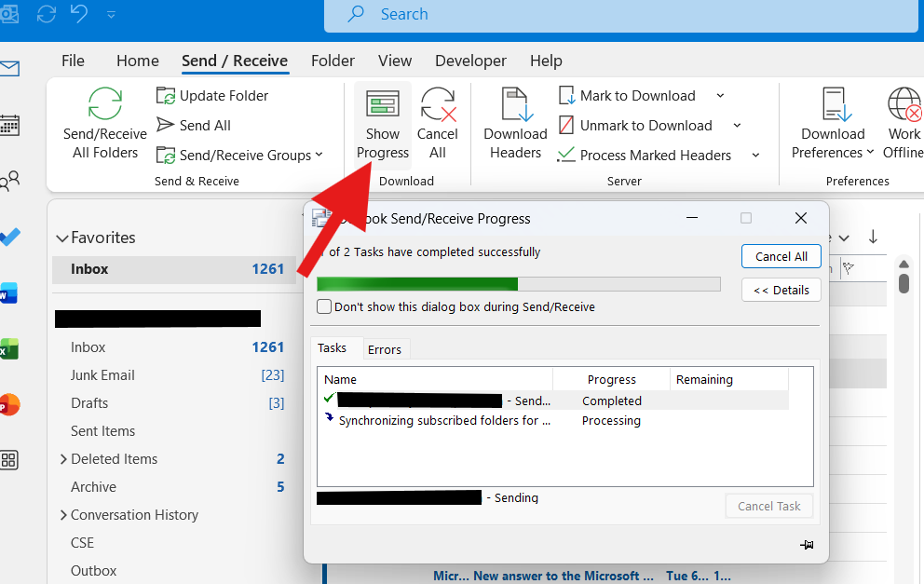Screen dimensions: 924x584
Task: Click Name column header
Action: pyautogui.click(x=435, y=379)
